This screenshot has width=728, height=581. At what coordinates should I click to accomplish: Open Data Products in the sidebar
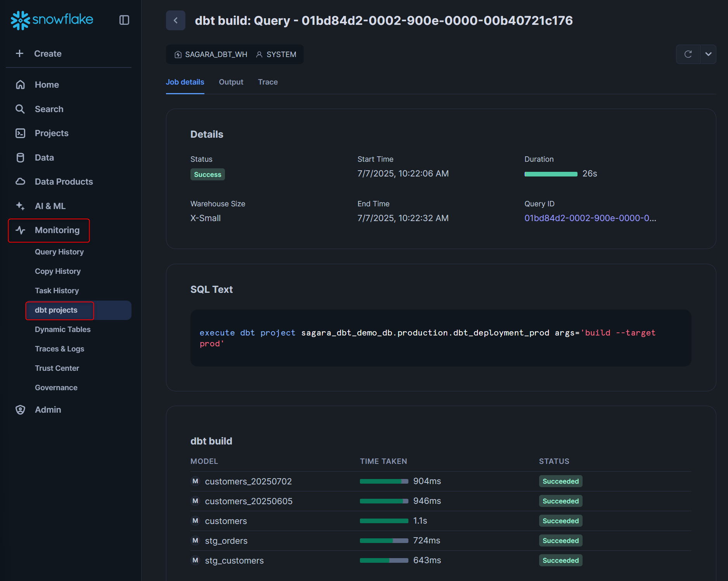[x=64, y=182]
